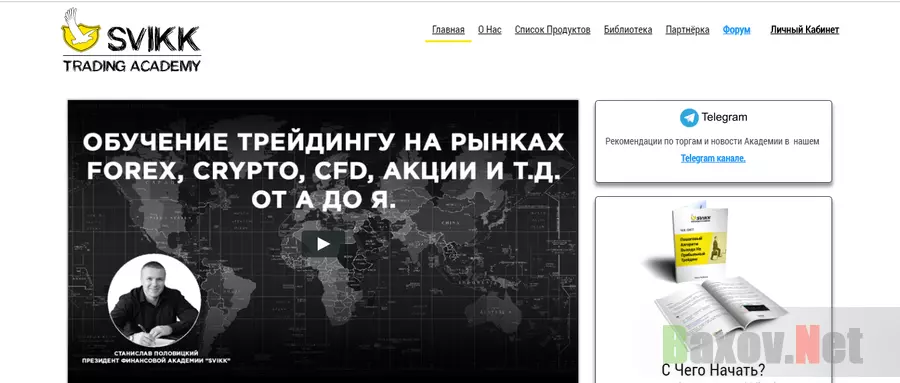Click the Рекомендации по торгам description text

pos(712,141)
